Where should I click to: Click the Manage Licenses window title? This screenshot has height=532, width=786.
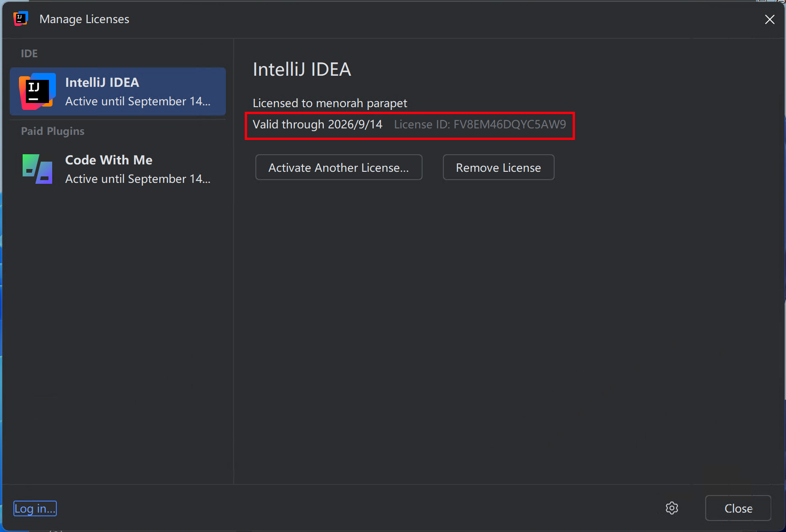click(85, 19)
